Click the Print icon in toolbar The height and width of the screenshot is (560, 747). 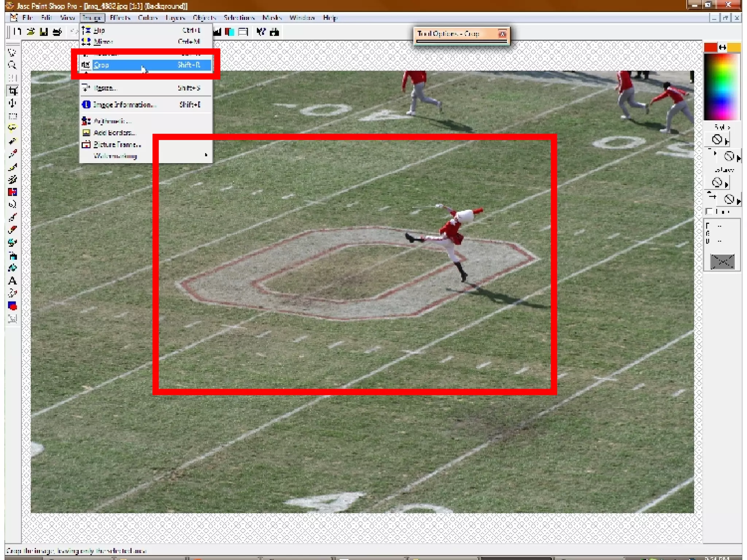coord(57,32)
